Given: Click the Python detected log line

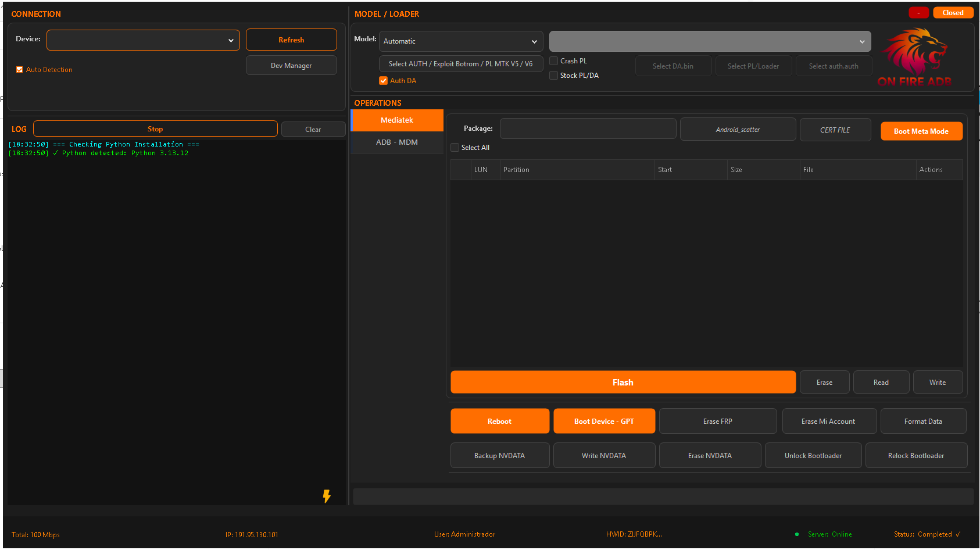Looking at the screenshot, I should tap(98, 153).
